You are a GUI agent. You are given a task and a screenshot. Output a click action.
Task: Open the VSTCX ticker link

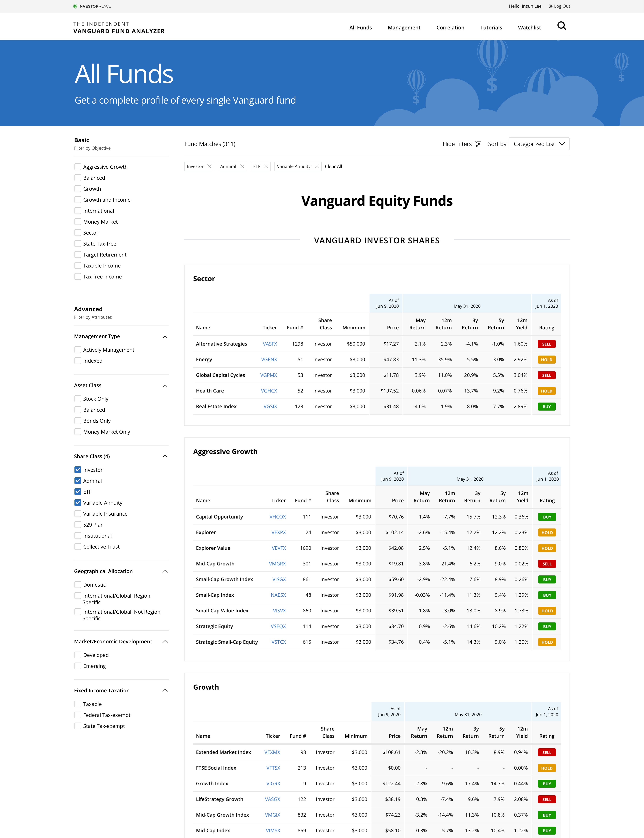tap(278, 642)
